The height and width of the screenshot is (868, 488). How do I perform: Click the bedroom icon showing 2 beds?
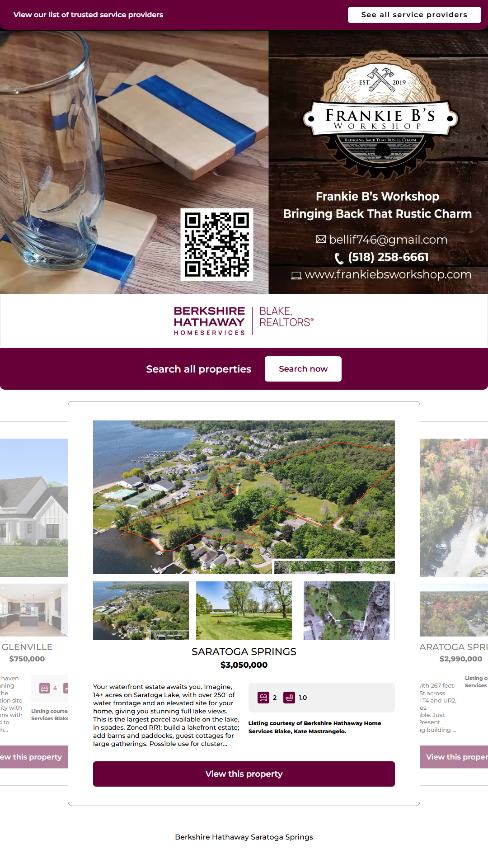(263, 698)
